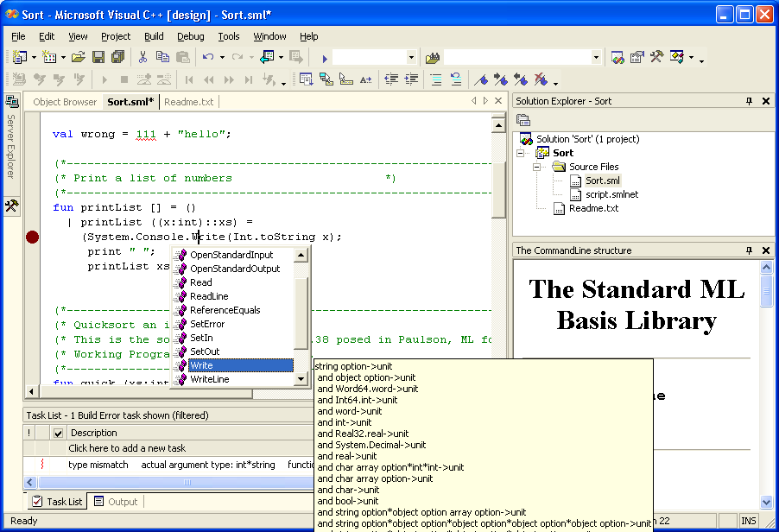Toggle the checked column header in Task List
779x532 pixels.
point(58,433)
